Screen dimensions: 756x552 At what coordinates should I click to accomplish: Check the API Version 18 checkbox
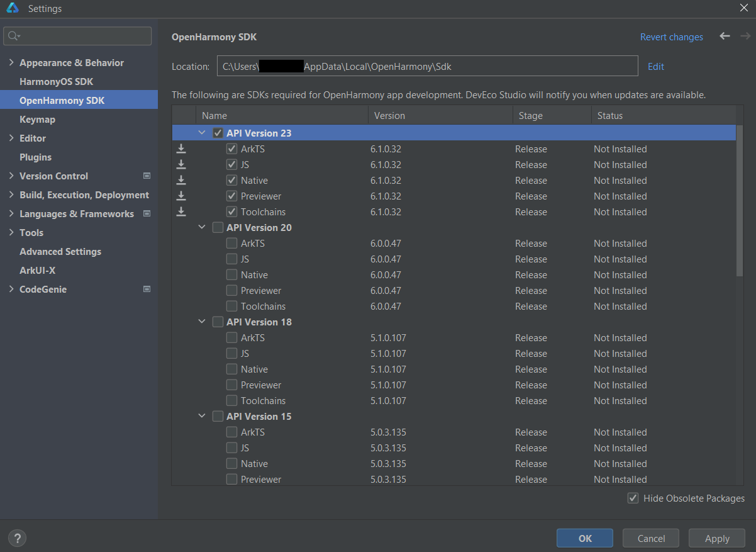[x=218, y=322]
